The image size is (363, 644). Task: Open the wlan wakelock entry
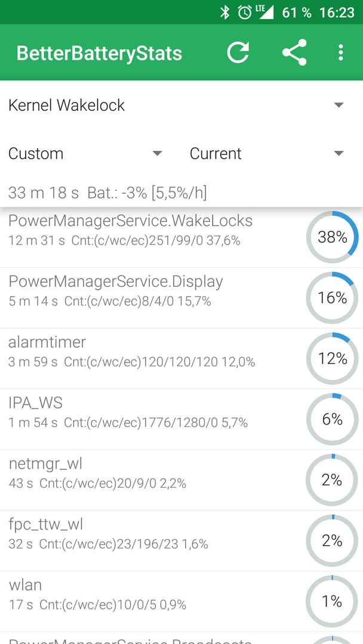pos(181,602)
